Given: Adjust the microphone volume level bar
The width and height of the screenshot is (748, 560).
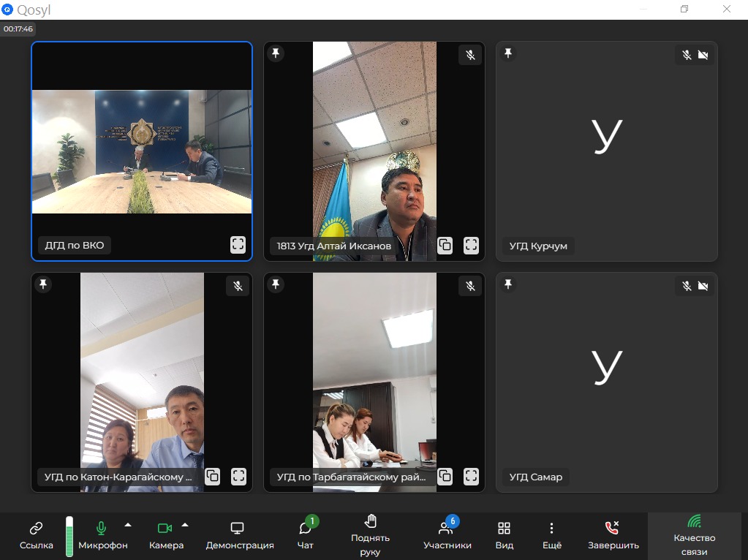Looking at the screenshot, I should (69, 536).
